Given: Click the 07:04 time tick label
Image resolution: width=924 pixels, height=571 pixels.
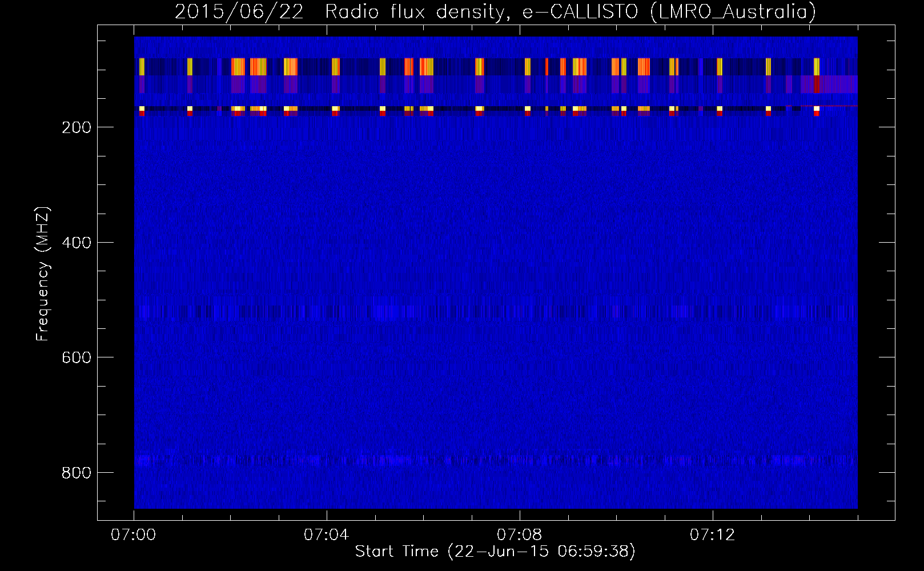Looking at the screenshot, I should pyautogui.click(x=327, y=535).
